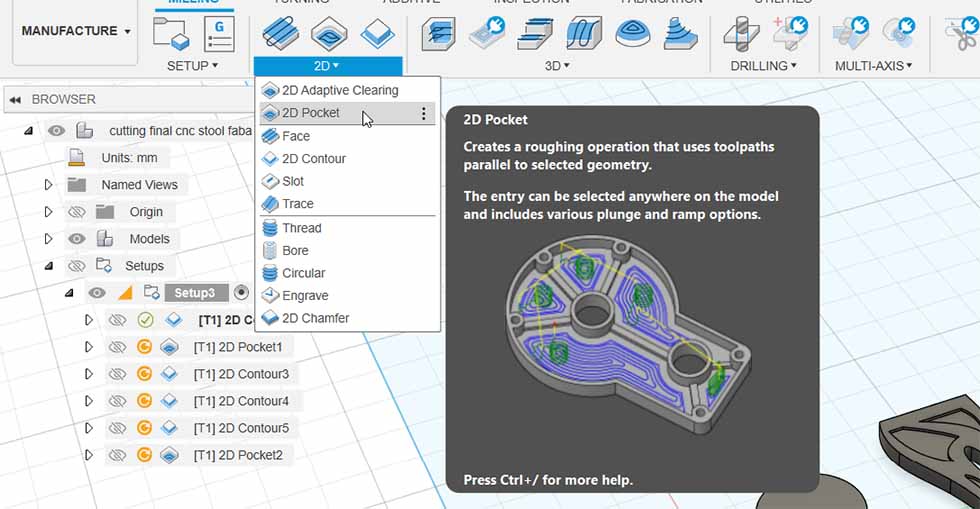Click the Multi-Axis Contour toolbar icon

[x=899, y=33]
